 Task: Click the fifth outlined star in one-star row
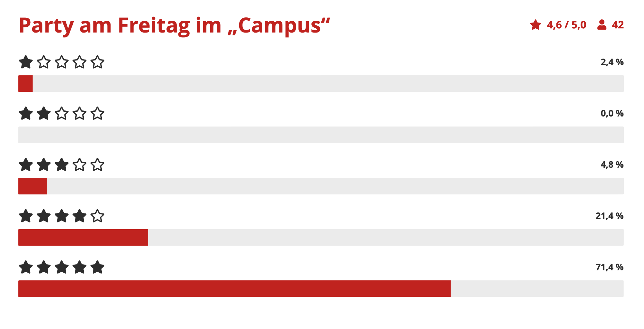pos(97,62)
